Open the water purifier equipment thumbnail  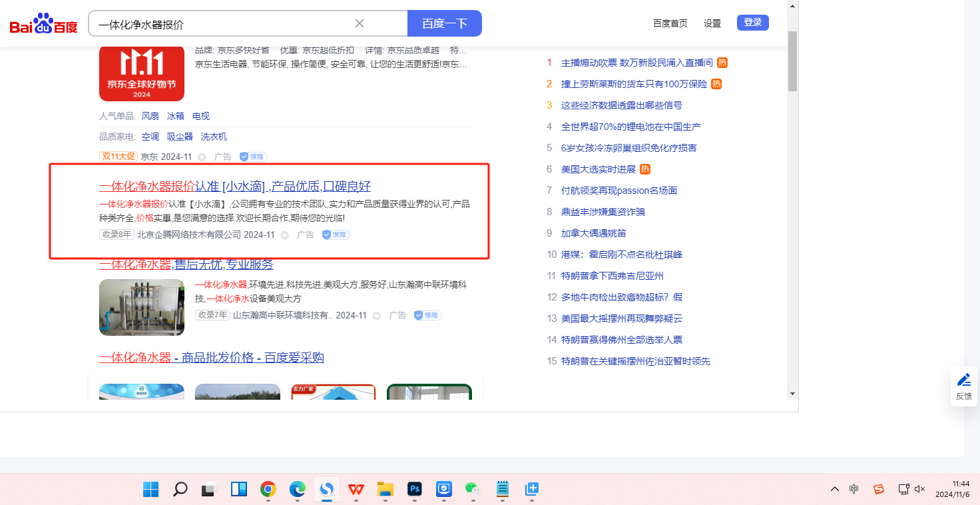tap(142, 307)
